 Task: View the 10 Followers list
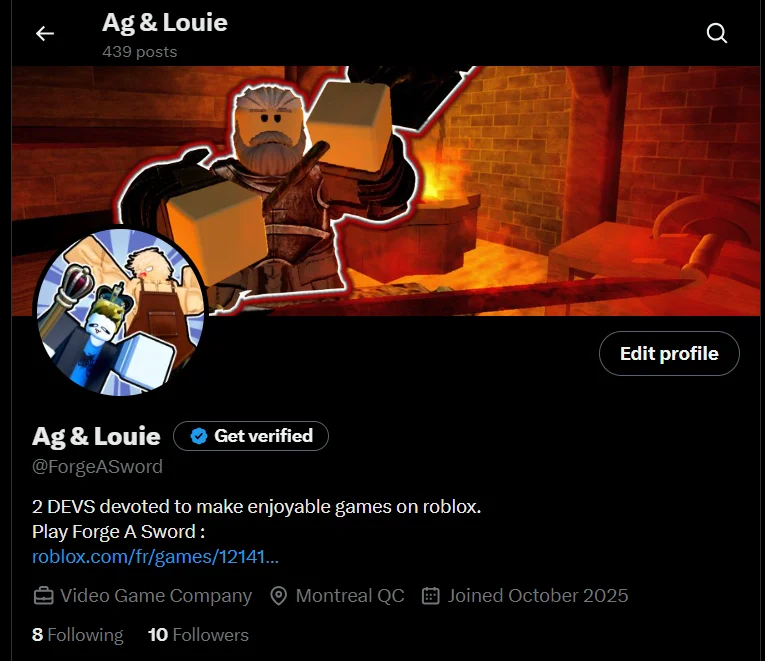(198, 635)
